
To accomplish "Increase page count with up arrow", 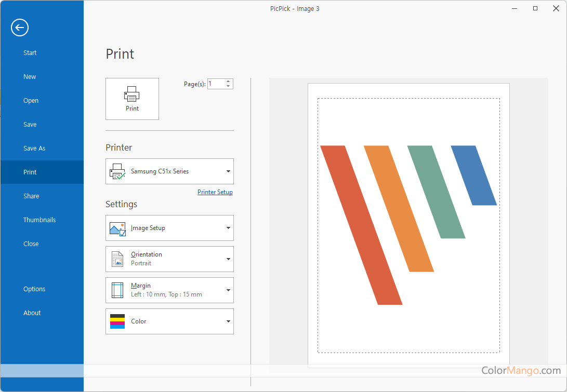I will click(228, 82).
